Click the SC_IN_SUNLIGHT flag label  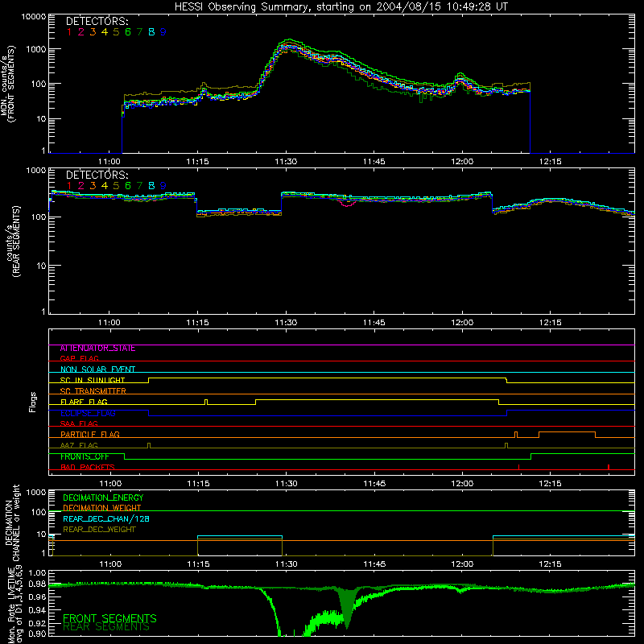[x=93, y=380]
